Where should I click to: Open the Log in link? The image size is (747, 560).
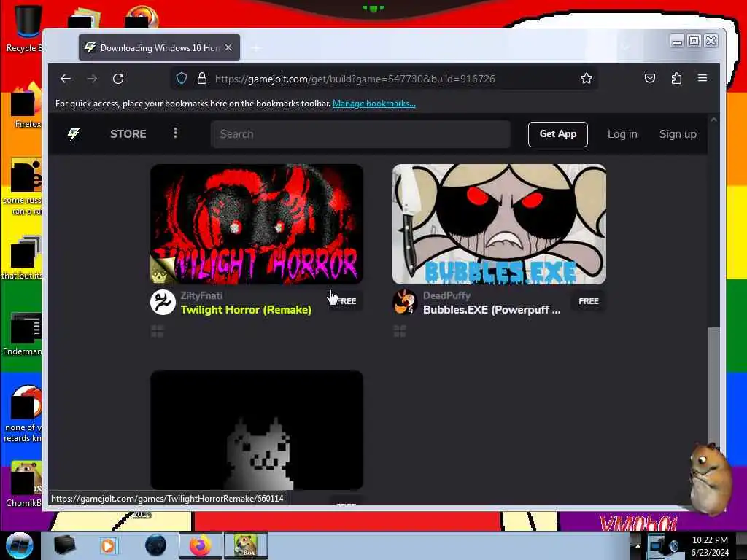622,134
